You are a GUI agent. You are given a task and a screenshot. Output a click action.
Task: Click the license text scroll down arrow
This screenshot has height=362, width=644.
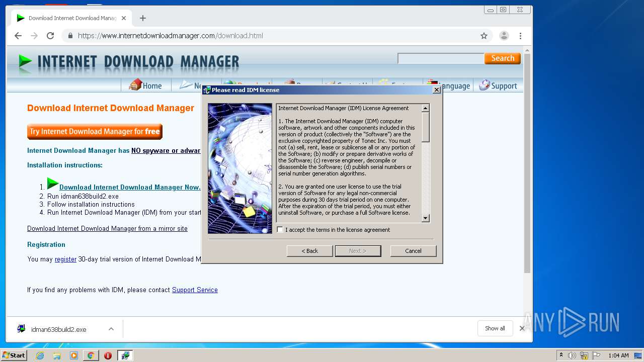426,218
